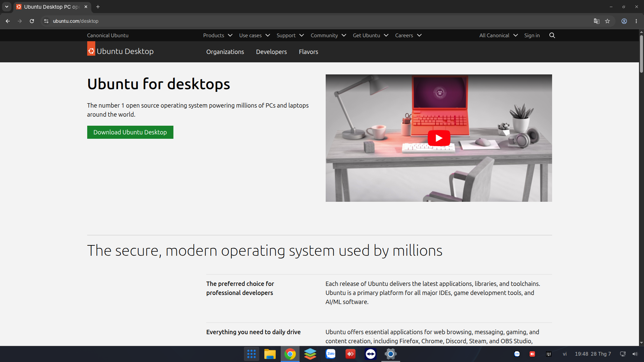Switch the 'vi' keyboard layout indicator

point(565,354)
